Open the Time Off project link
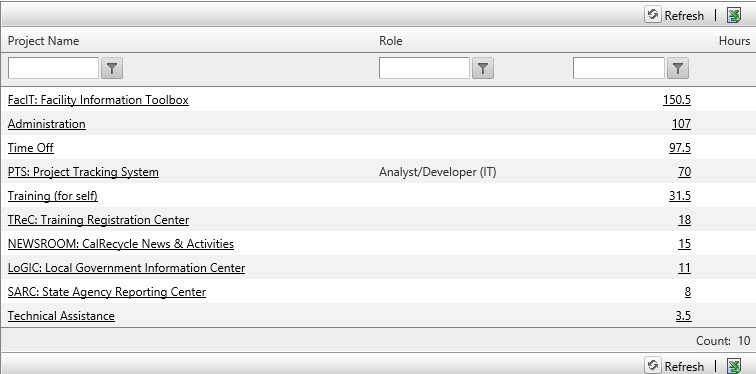The image size is (756, 374). (31, 148)
